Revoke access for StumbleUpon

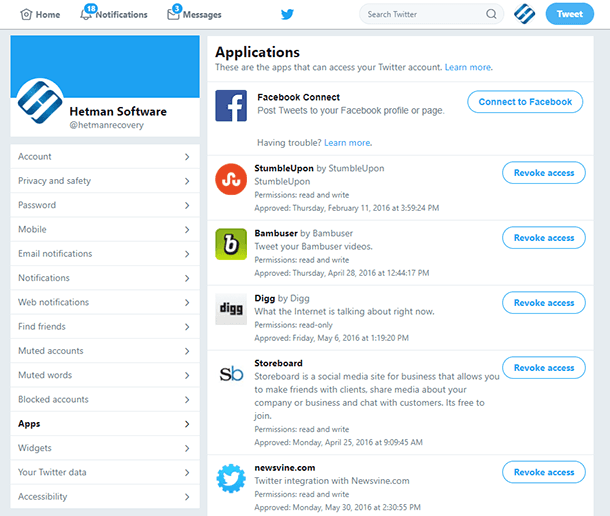point(543,173)
